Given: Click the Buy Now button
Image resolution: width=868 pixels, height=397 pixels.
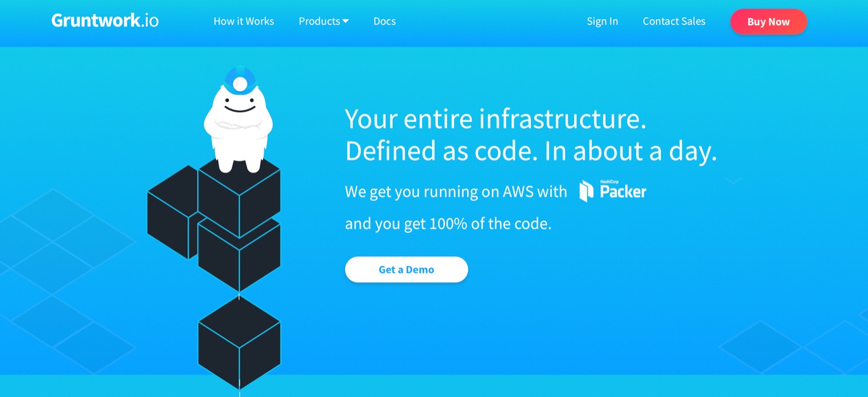Looking at the screenshot, I should 768,22.
